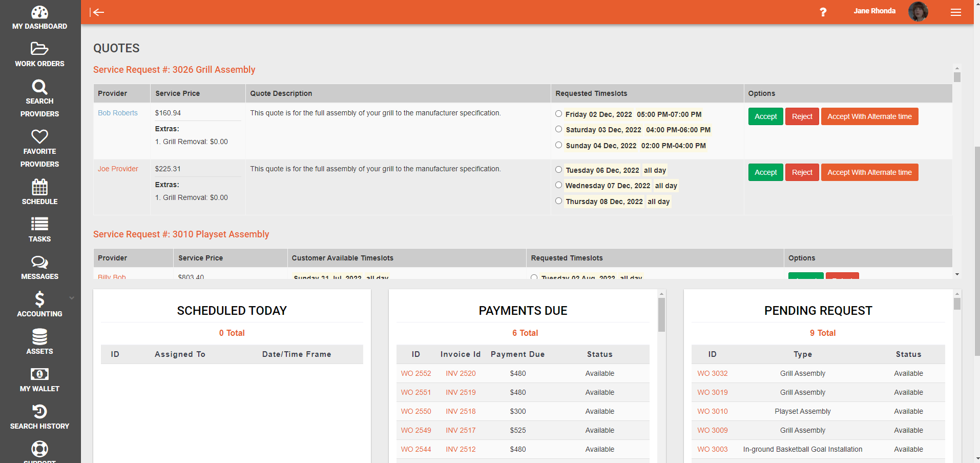The image size is (980, 463).
Task: Expand the Accounting submenu chevron
Action: tap(72, 298)
